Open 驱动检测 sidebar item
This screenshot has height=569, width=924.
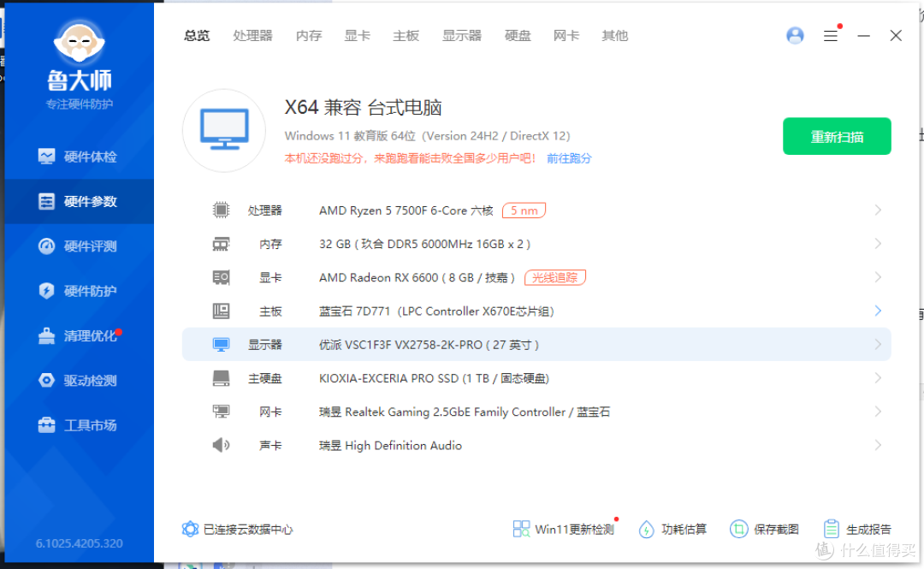(x=79, y=381)
